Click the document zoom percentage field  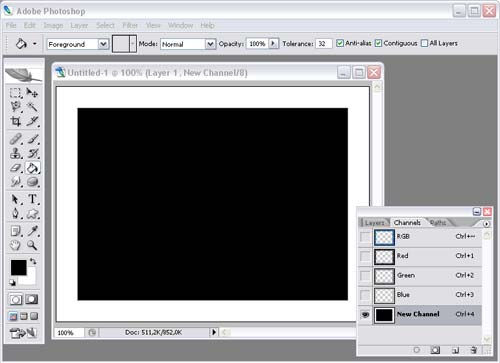click(69, 333)
